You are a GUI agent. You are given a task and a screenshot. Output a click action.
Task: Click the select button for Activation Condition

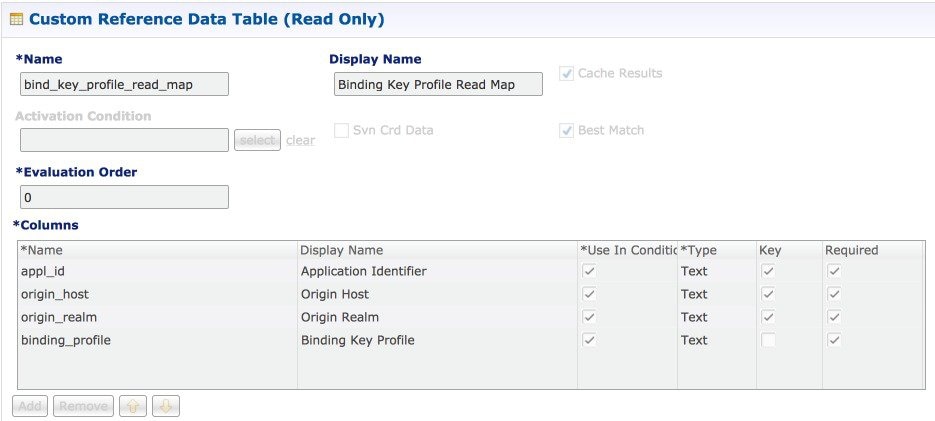point(258,140)
